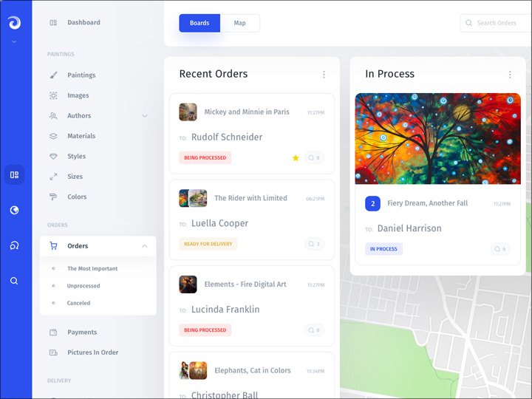Open the pie chart icon in sidebar
Screen dimensions: 532x399
tap(14, 211)
